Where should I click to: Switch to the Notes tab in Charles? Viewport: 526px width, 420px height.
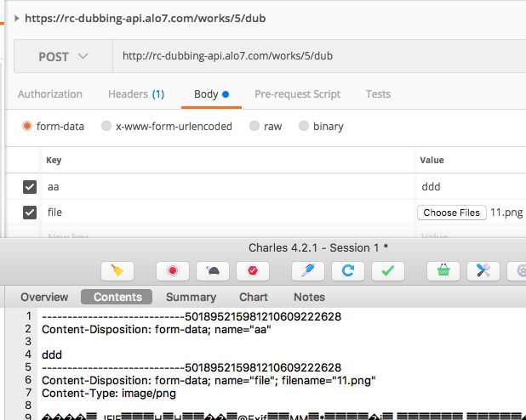coord(309,297)
